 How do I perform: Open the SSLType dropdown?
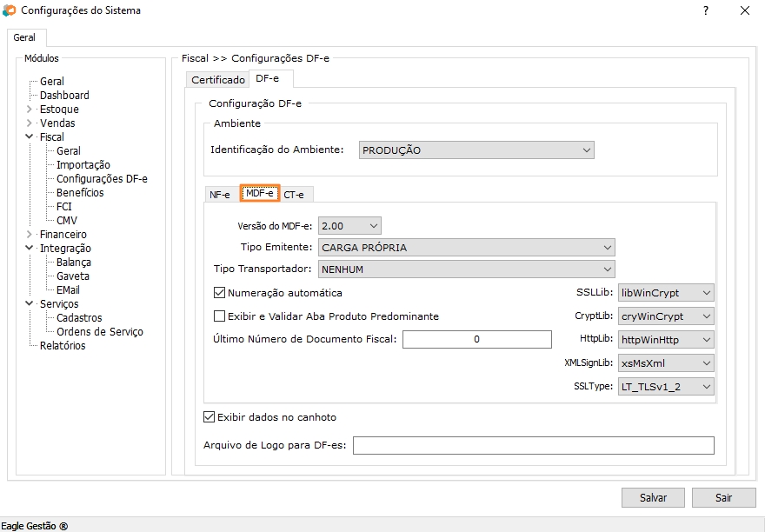pyautogui.click(x=666, y=386)
